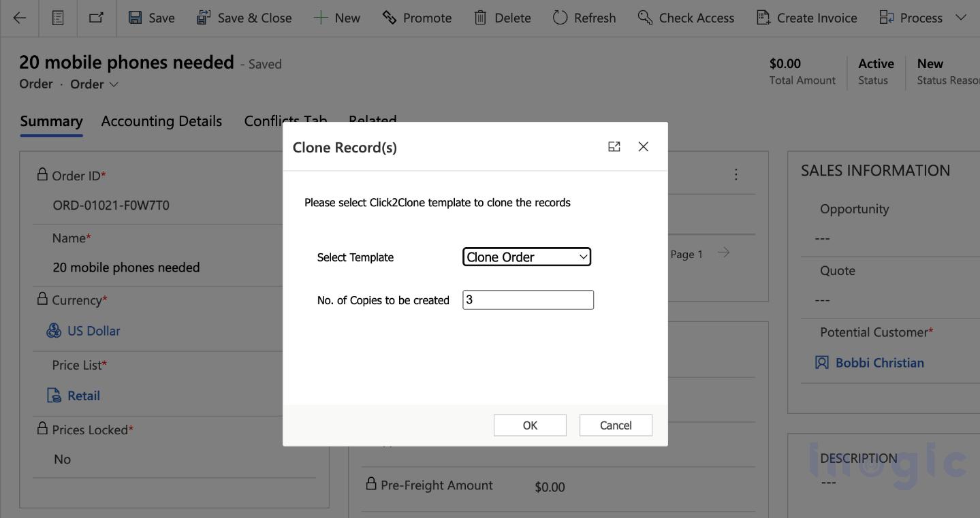Click Create Invoice command

(807, 18)
